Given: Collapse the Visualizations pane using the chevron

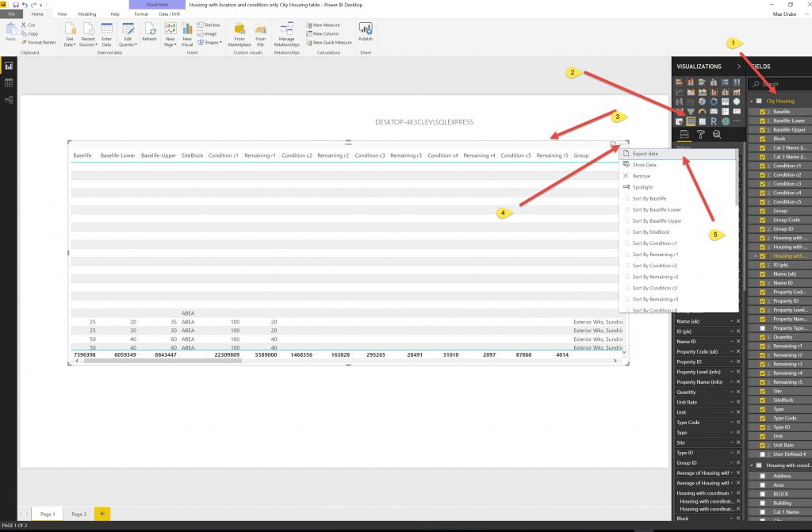Looking at the screenshot, I should [x=739, y=67].
